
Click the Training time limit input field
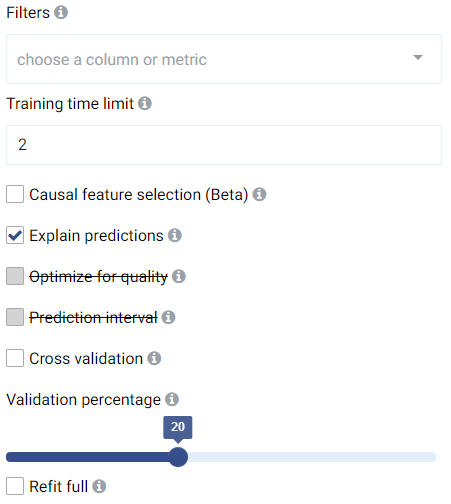tap(224, 145)
